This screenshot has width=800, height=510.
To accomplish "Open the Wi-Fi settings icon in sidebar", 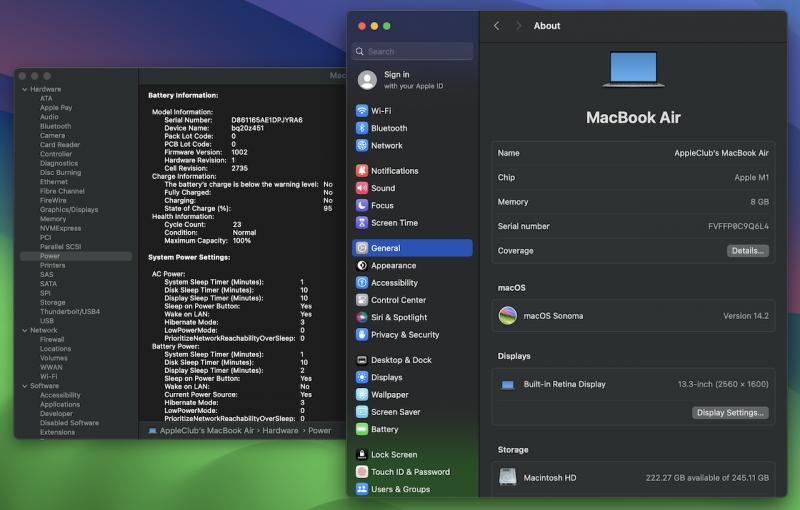I will (x=362, y=111).
